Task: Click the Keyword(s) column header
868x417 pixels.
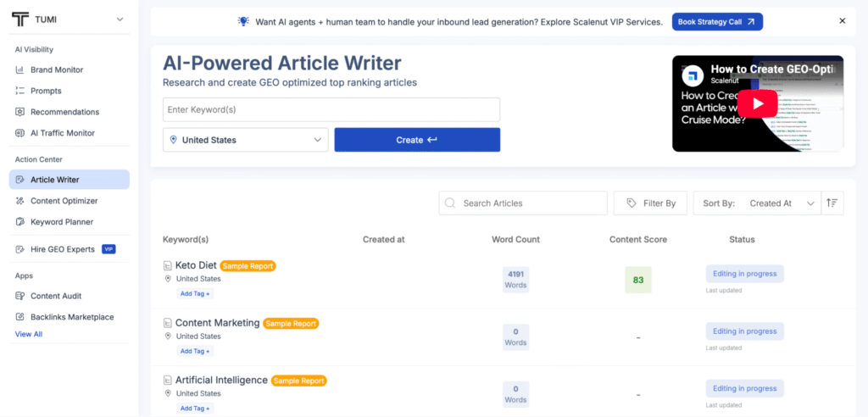Action: [186, 239]
